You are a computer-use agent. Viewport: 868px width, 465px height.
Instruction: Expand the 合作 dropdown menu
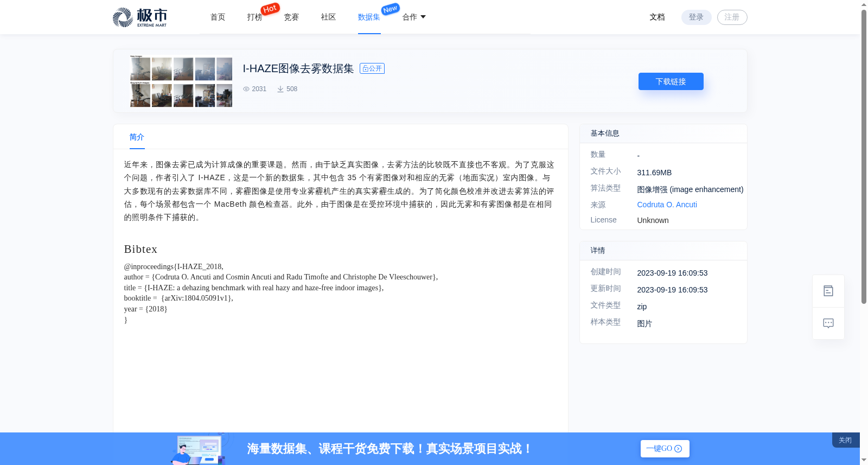(x=414, y=17)
